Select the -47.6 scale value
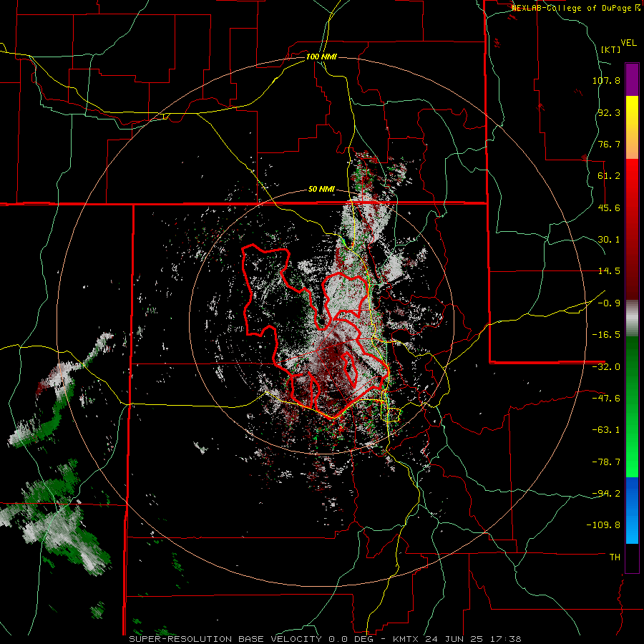The height and width of the screenshot is (644, 644). tap(606, 399)
